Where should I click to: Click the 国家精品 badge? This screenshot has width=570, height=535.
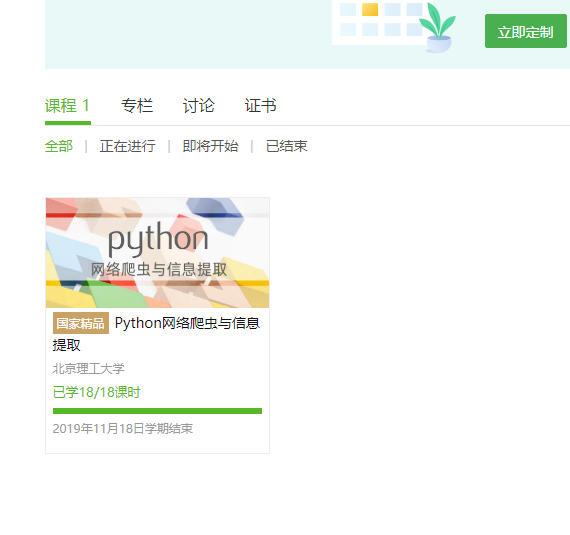pyautogui.click(x=81, y=323)
